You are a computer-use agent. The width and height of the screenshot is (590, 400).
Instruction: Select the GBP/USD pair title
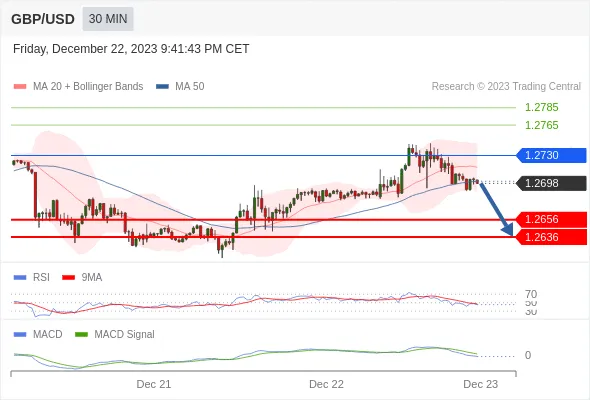click(43, 19)
